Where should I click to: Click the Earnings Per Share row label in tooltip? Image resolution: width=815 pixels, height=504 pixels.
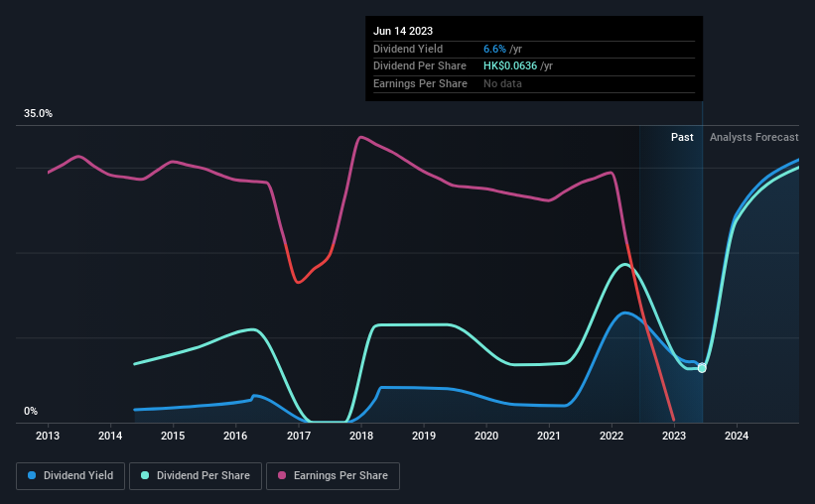[420, 83]
